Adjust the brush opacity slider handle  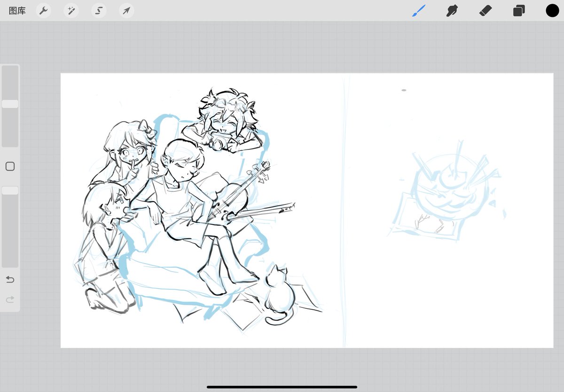(10, 190)
